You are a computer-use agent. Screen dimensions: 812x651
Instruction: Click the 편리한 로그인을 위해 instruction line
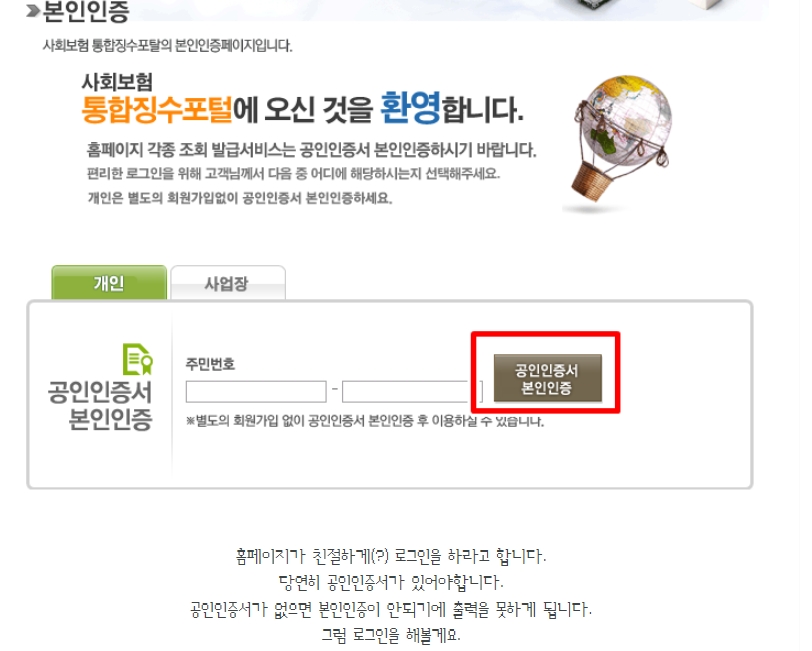coord(293,173)
